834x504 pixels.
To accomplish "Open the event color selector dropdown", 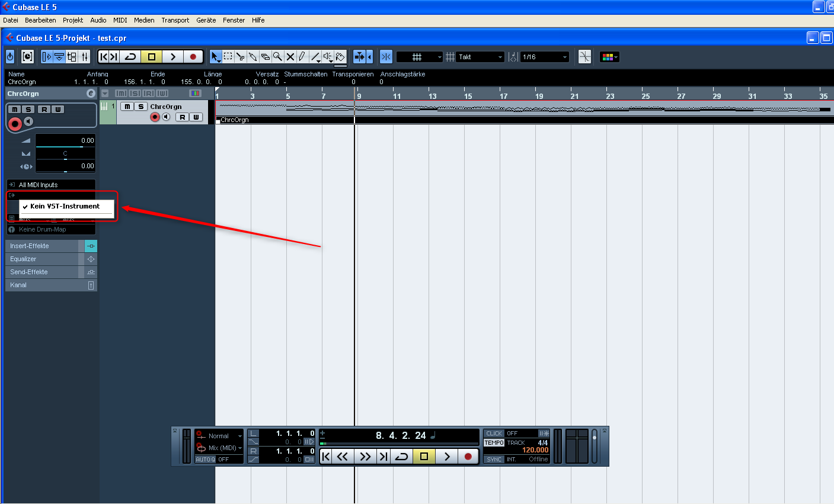I will click(x=609, y=57).
